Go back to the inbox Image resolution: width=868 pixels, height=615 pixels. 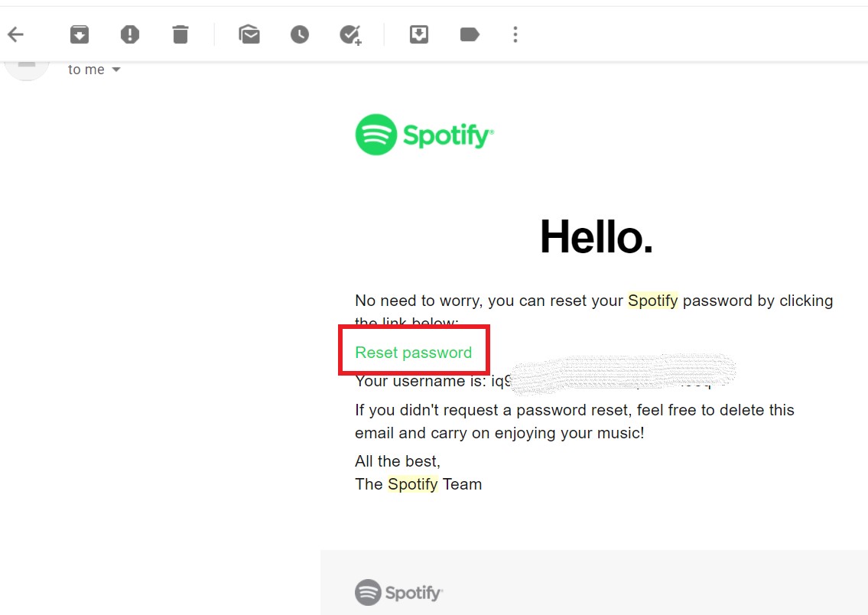coord(15,34)
